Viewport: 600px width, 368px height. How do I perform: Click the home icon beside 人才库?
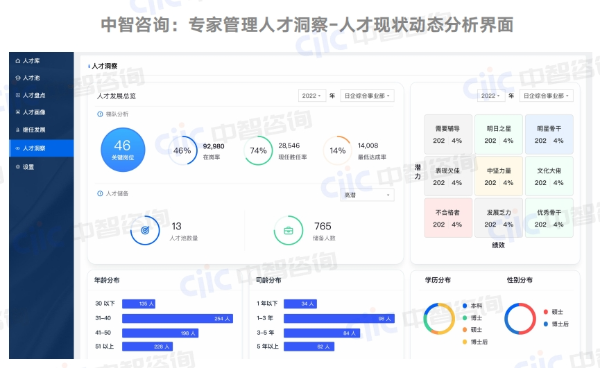click(x=18, y=61)
